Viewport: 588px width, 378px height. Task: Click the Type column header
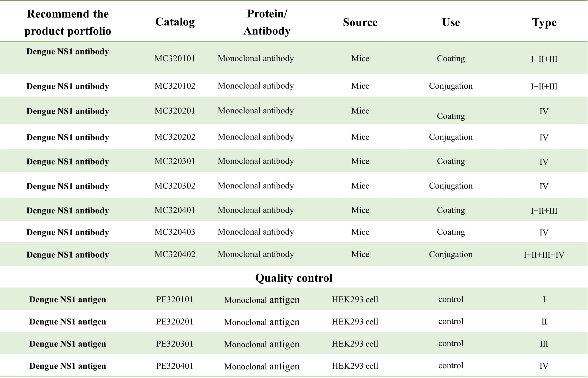pos(544,22)
